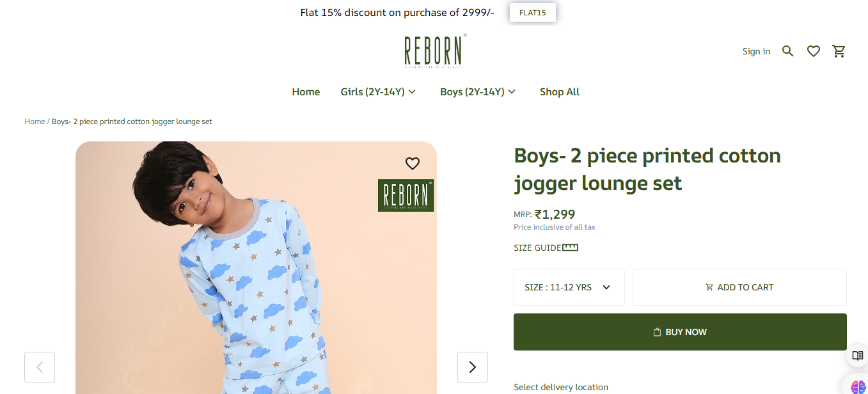Click the Sign in link

(x=756, y=51)
